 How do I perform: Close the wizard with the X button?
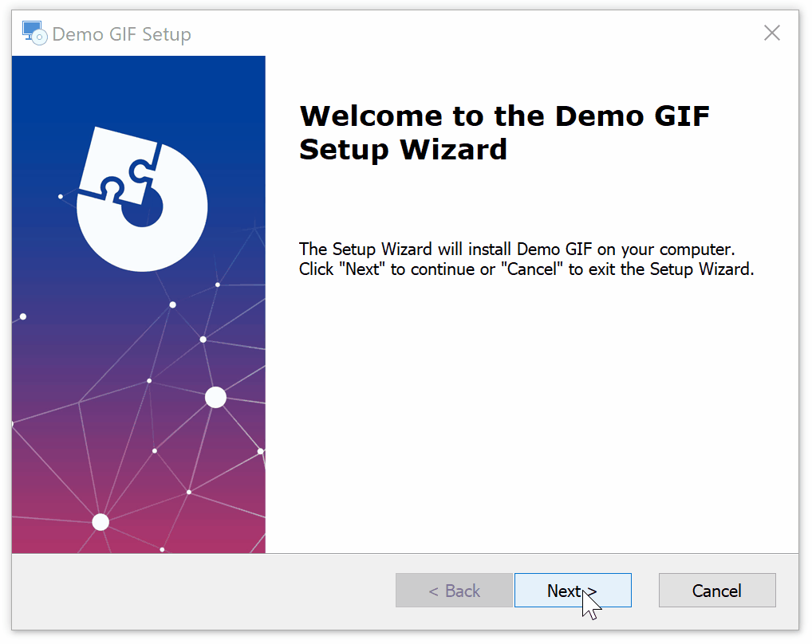click(771, 33)
